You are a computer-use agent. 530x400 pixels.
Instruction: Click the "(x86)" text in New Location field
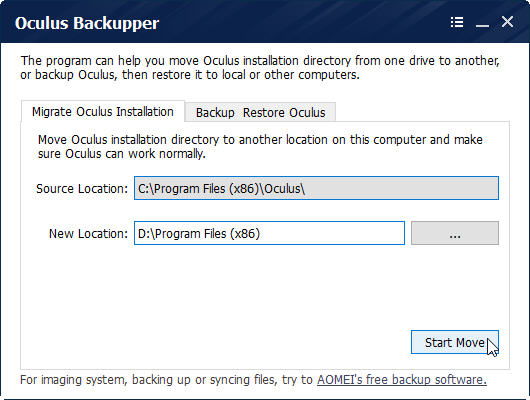coord(245,234)
